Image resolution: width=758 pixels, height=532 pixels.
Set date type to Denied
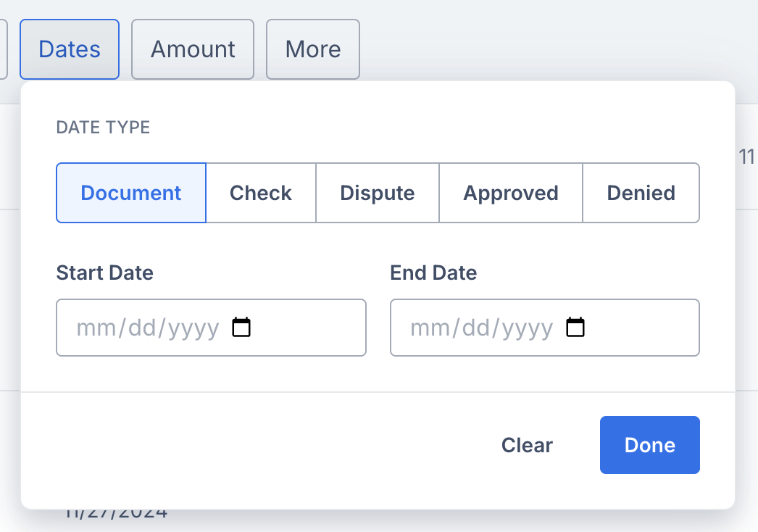pyautogui.click(x=641, y=193)
